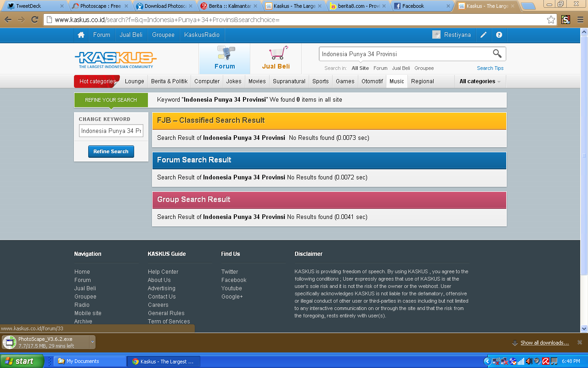This screenshot has width=588, height=368.
Task: Click the Kaskus home icon in blue navbar
Action: [81, 35]
